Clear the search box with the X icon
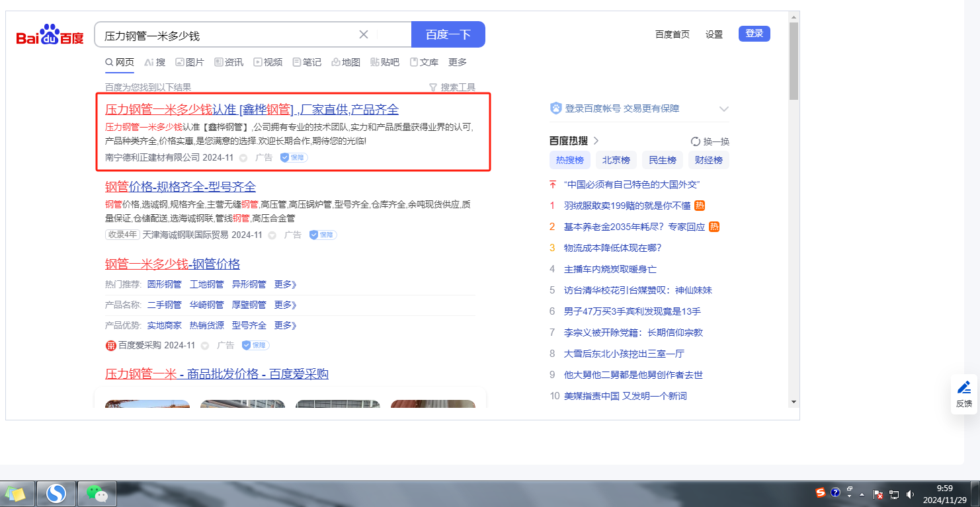The width and height of the screenshot is (980, 507). coord(364,34)
